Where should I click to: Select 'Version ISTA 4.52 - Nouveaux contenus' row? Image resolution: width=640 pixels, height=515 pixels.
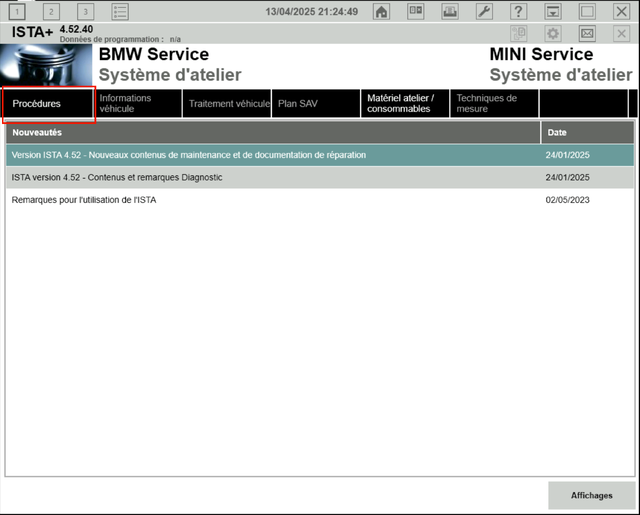320,155
